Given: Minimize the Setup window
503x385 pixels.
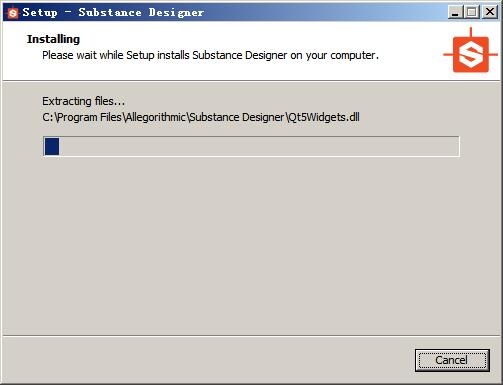Looking at the screenshot, I should pyautogui.click(x=455, y=12).
